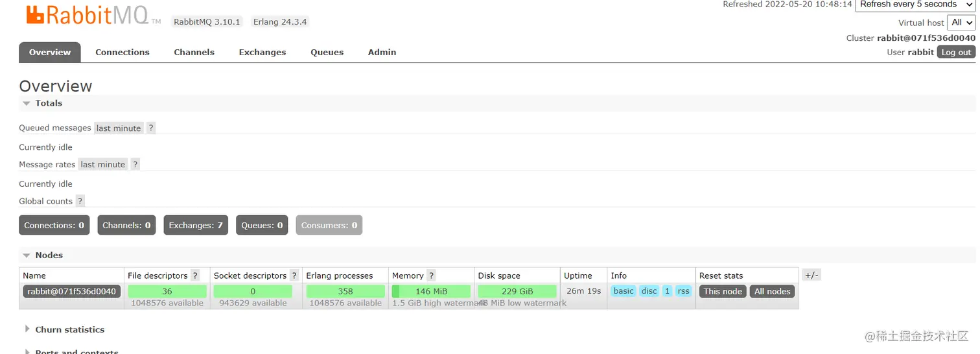Image resolution: width=980 pixels, height=354 pixels.
Task: Click the Consumers: 0 count button
Action: (x=329, y=225)
